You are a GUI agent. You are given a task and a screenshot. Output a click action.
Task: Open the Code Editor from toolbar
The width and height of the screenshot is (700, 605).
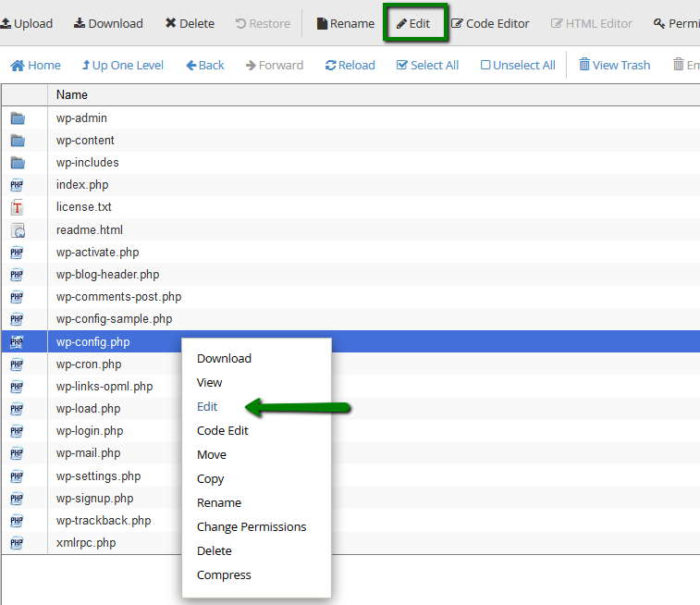point(490,23)
